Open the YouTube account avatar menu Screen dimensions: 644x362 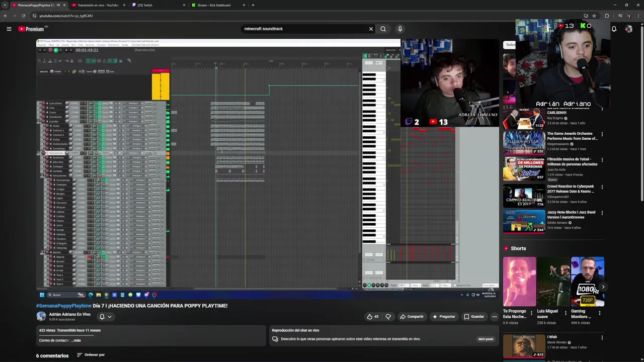(629, 29)
